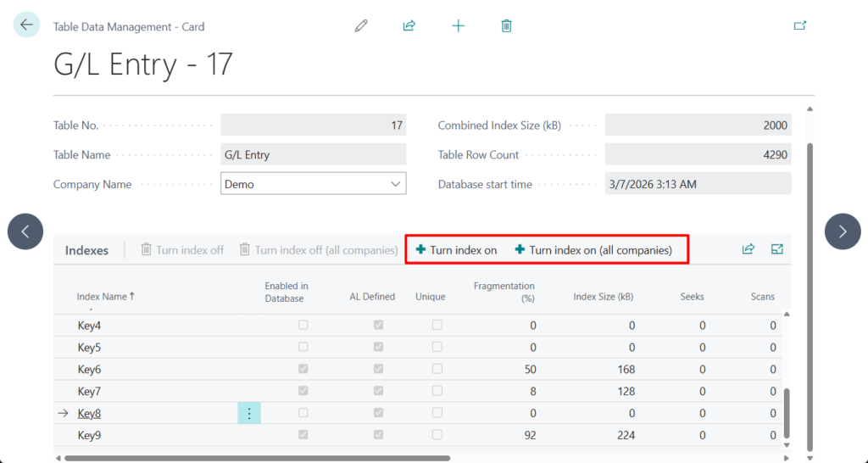Toggle Enabled in Database checkbox for Key8

pos(303,413)
